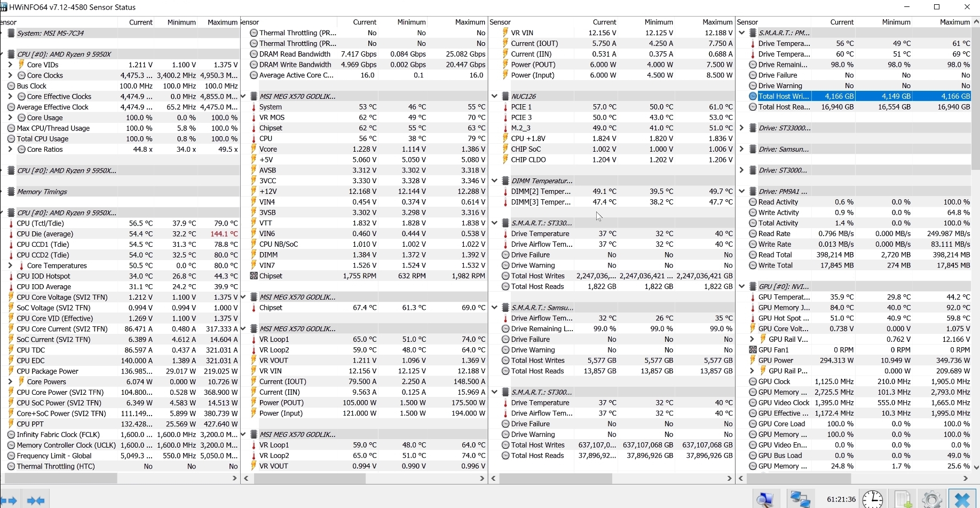
Task: Click the vertical scrollbar thumb on the right
Action: [976, 98]
